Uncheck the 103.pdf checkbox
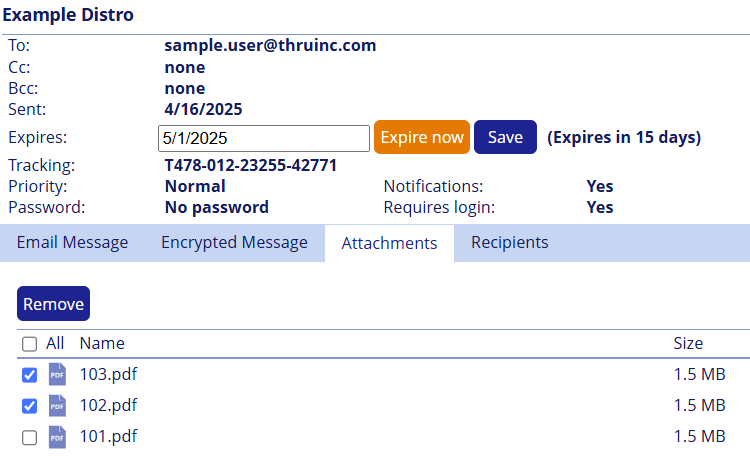 click(x=30, y=375)
